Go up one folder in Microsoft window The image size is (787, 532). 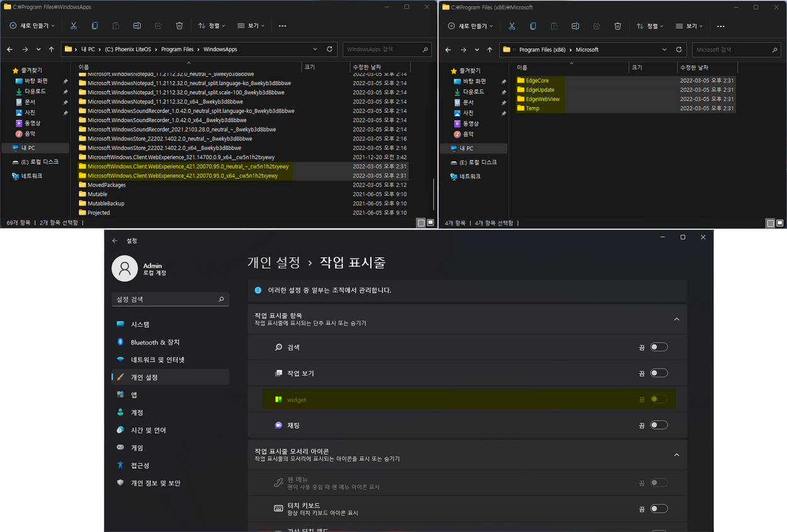(x=490, y=49)
